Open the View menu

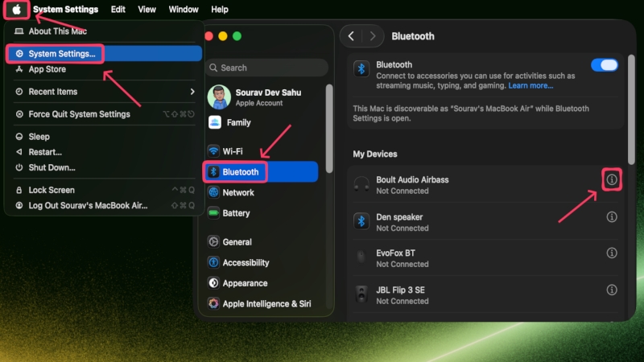(147, 9)
